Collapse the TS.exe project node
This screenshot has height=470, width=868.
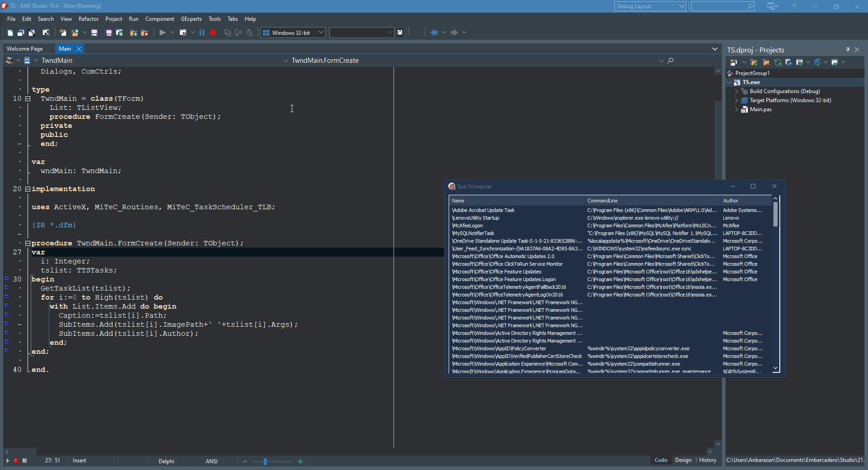pyautogui.click(x=730, y=82)
